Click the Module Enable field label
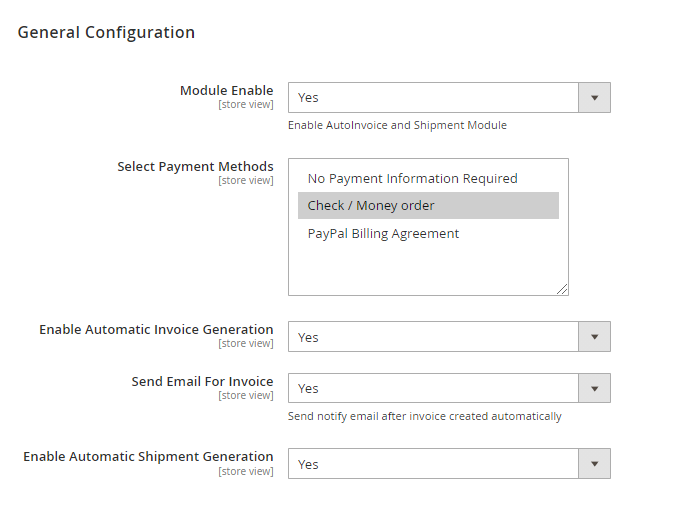This screenshot has width=685, height=505. (x=226, y=91)
